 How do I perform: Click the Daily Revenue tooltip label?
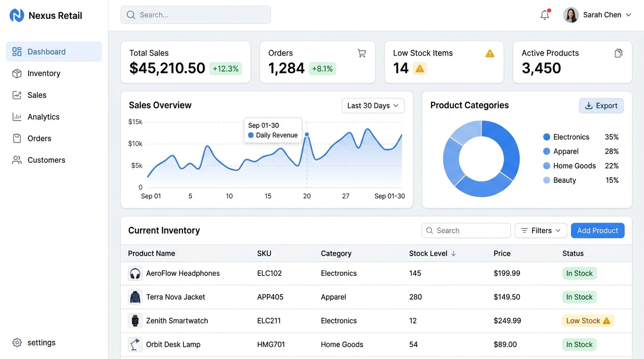(x=277, y=135)
